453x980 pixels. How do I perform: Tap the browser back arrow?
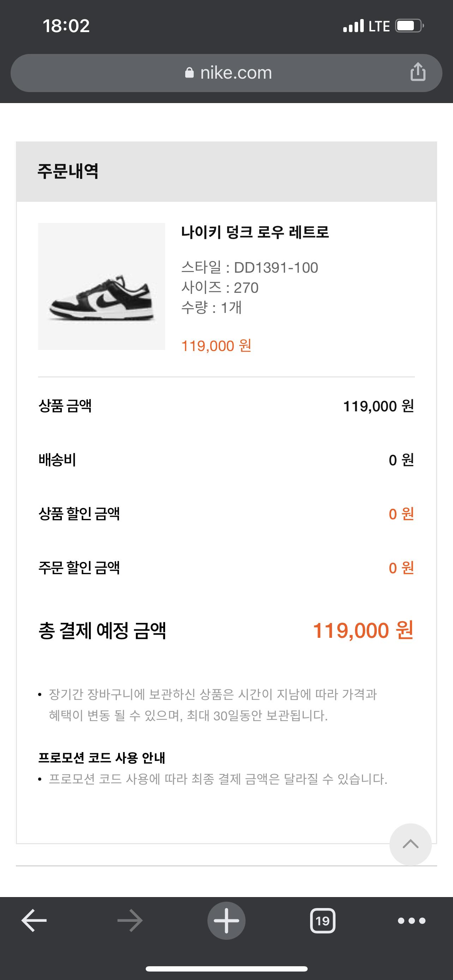34,921
